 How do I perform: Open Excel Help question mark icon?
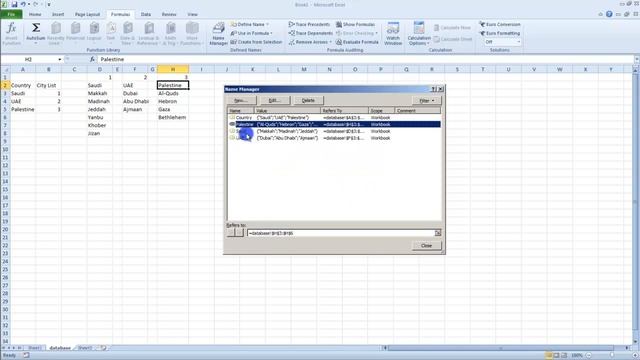(609, 14)
